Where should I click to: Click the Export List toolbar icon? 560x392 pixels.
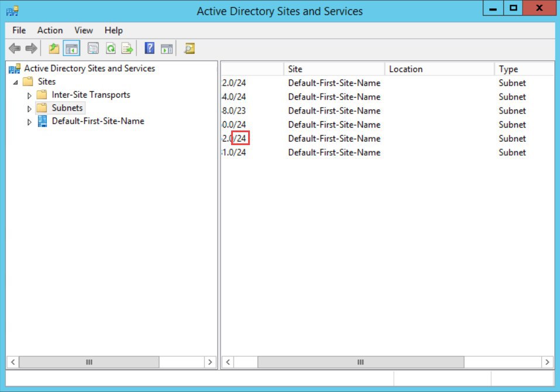tap(127, 48)
